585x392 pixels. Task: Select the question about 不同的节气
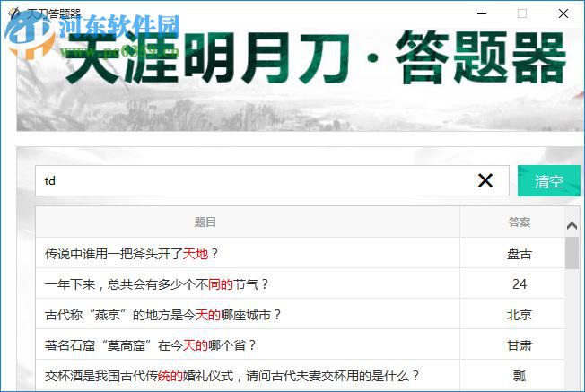pos(248,284)
